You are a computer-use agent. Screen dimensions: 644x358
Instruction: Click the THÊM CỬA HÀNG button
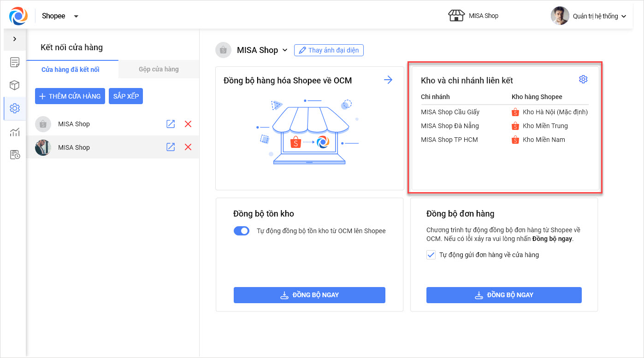coord(70,96)
